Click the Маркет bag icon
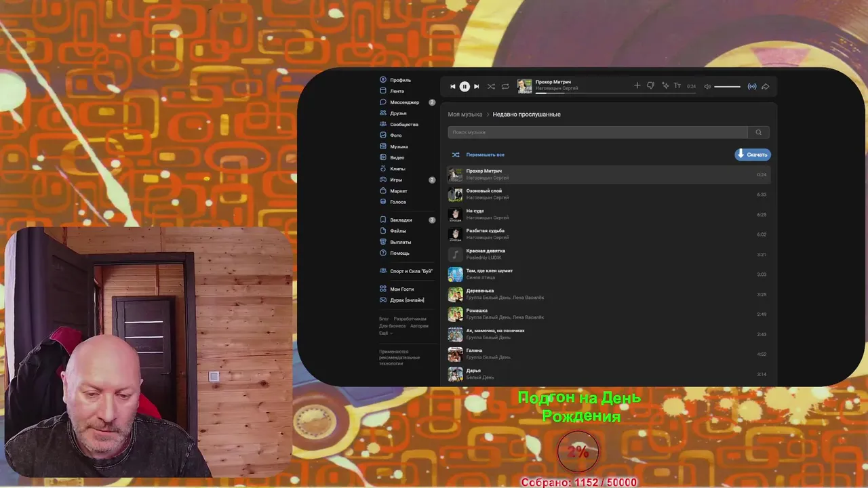Image resolution: width=868 pixels, height=488 pixels. tap(383, 191)
